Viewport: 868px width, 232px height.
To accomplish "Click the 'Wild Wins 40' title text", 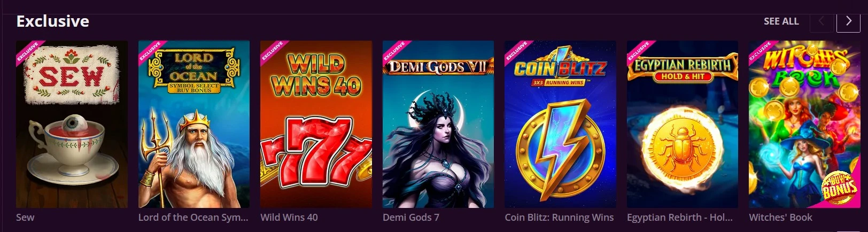I will click(x=289, y=218).
